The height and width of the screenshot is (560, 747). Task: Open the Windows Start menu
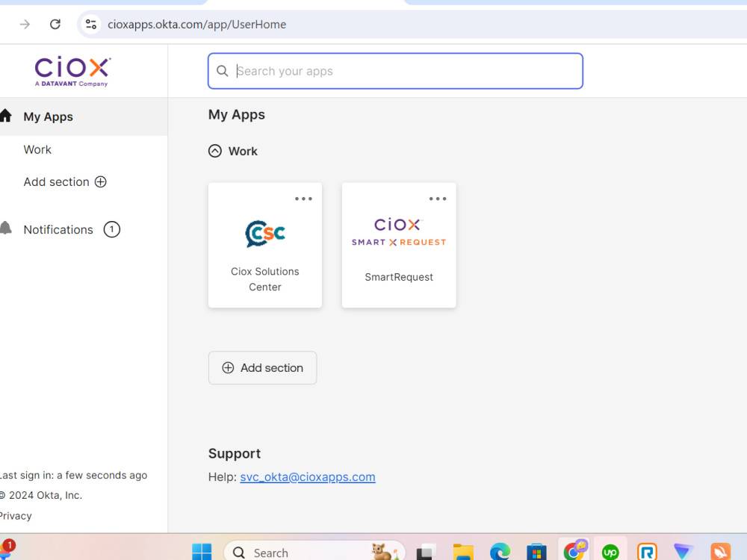(x=202, y=552)
